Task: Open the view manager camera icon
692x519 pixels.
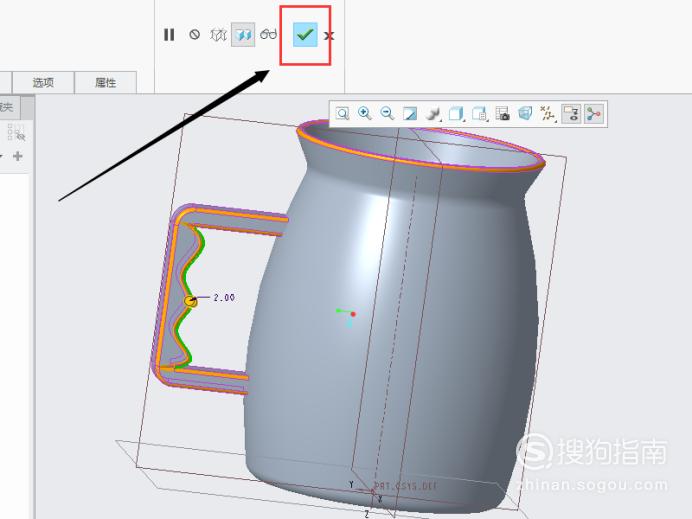Action: (x=502, y=114)
